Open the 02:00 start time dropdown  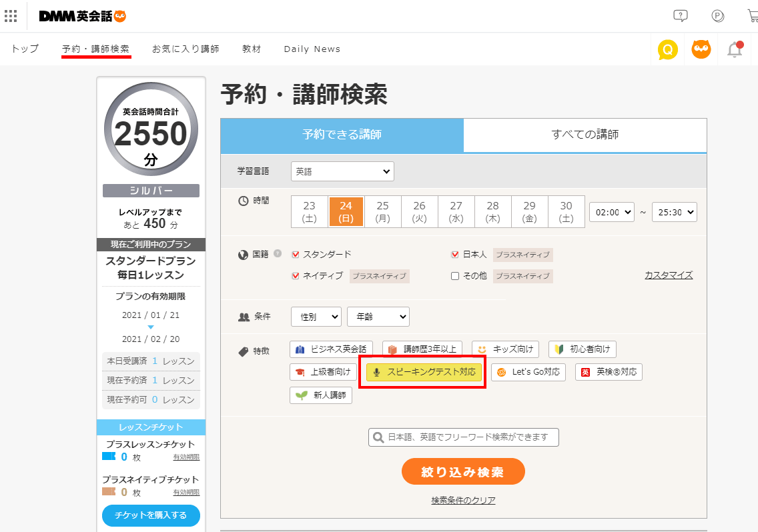click(612, 212)
